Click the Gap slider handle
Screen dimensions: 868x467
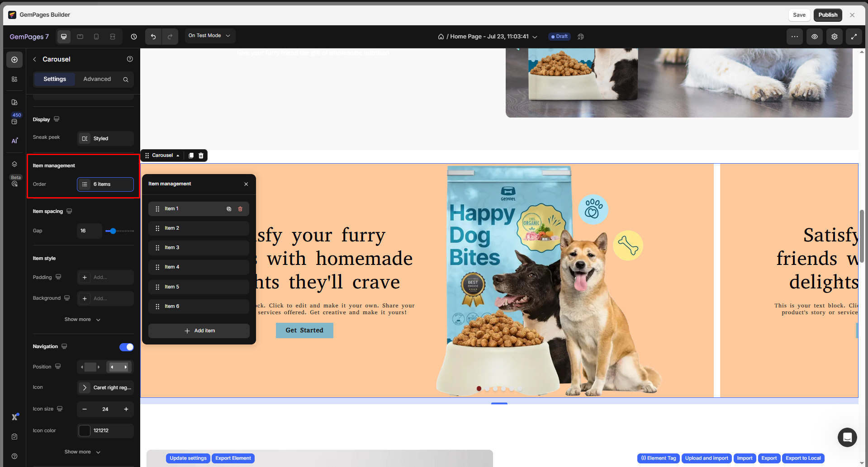point(113,231)
